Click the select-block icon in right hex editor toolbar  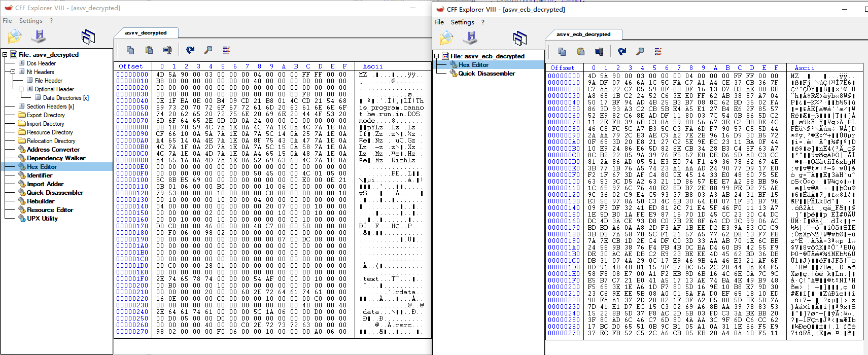click(x=599, y=52)
